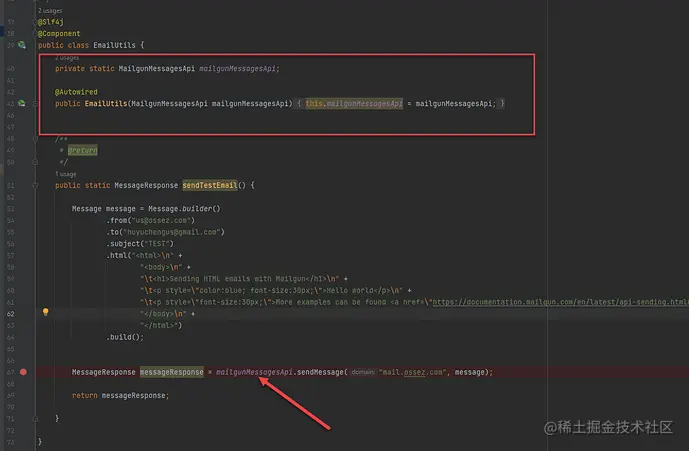Remove the red breakpoint on line 67
This screenshot has width=689, height=451.
tap(23, 372)
